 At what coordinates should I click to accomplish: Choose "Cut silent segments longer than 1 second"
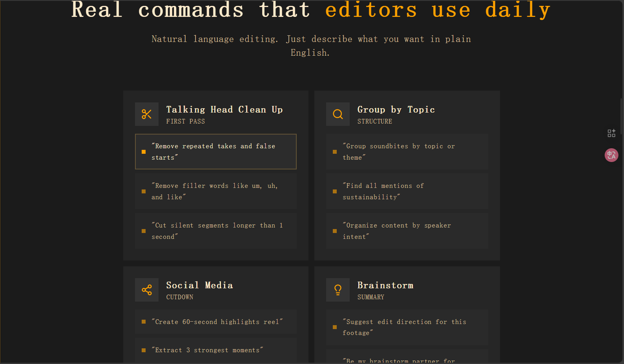coord(216,231)
